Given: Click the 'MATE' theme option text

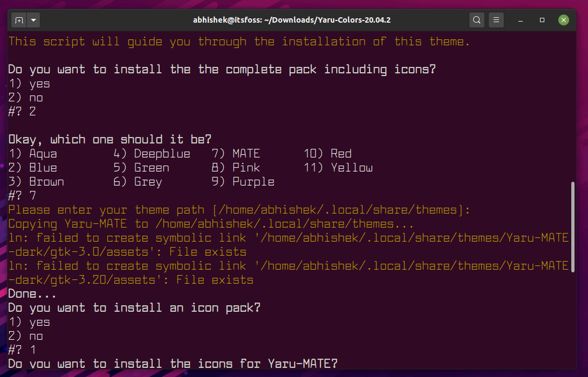Looking at the screenshot, I should click(246, 153).
